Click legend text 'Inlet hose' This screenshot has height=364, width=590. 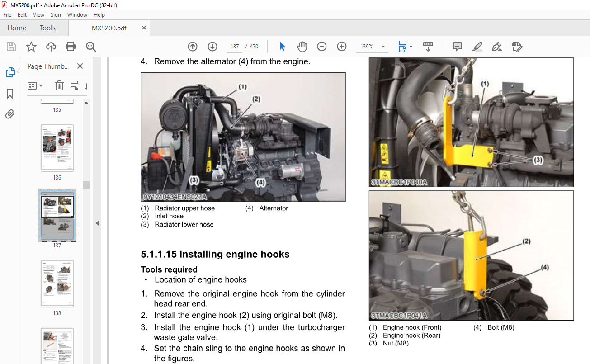(169, 216)
